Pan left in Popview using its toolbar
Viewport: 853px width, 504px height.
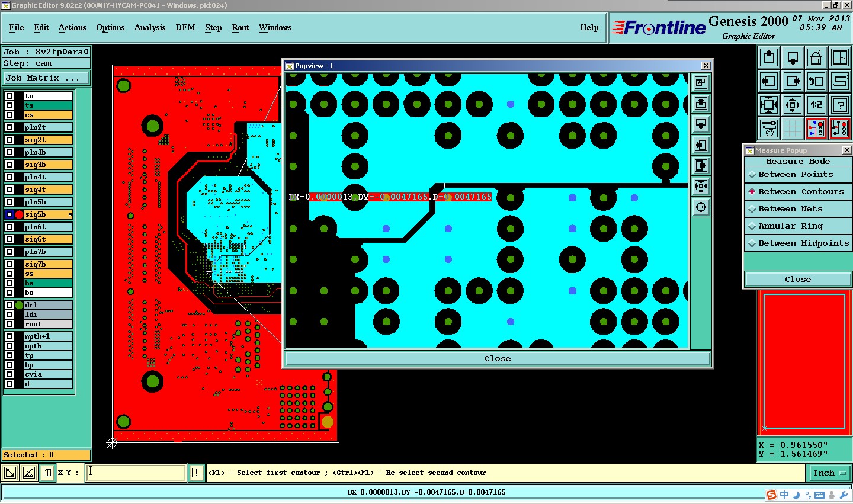pyautogui.click(x=701, y=145)
